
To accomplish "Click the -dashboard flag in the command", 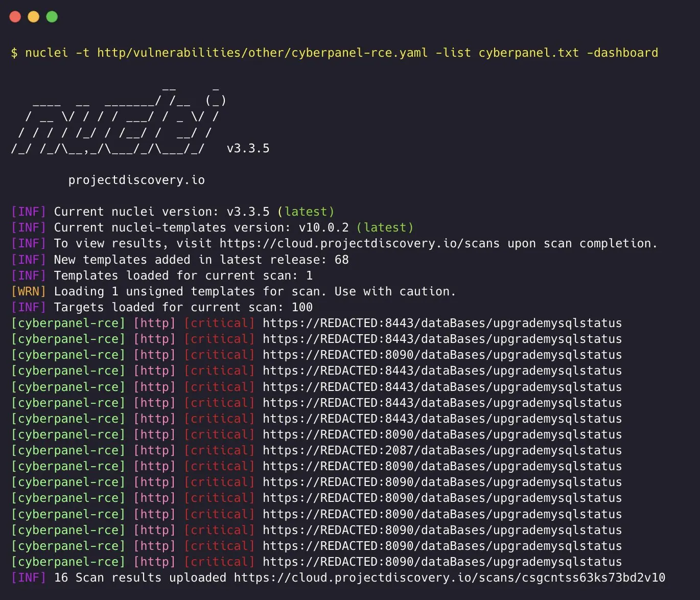I will point(622,53).
